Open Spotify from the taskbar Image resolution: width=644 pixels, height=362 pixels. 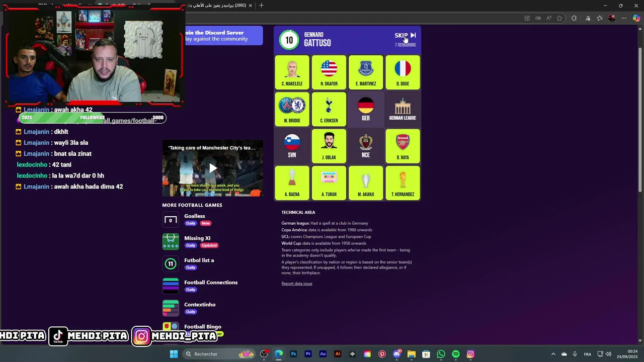456,354
